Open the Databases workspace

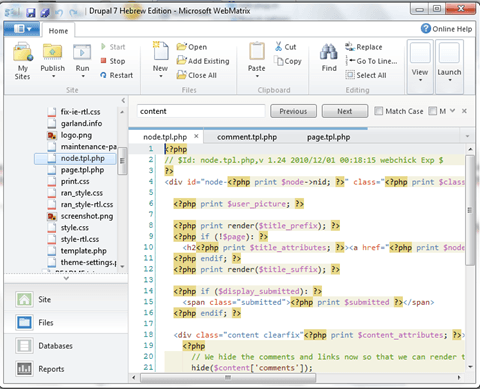click(66, 346)
